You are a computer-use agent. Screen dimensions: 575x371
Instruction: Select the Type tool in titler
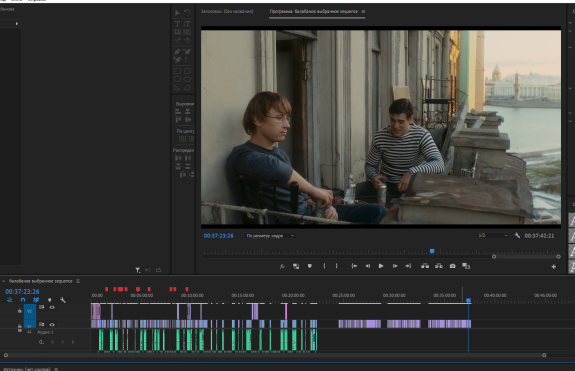(x=177, y=24)
